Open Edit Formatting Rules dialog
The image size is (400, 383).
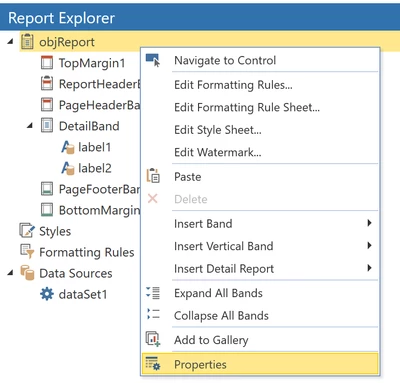pyautogui.click(x=260, y=85)
